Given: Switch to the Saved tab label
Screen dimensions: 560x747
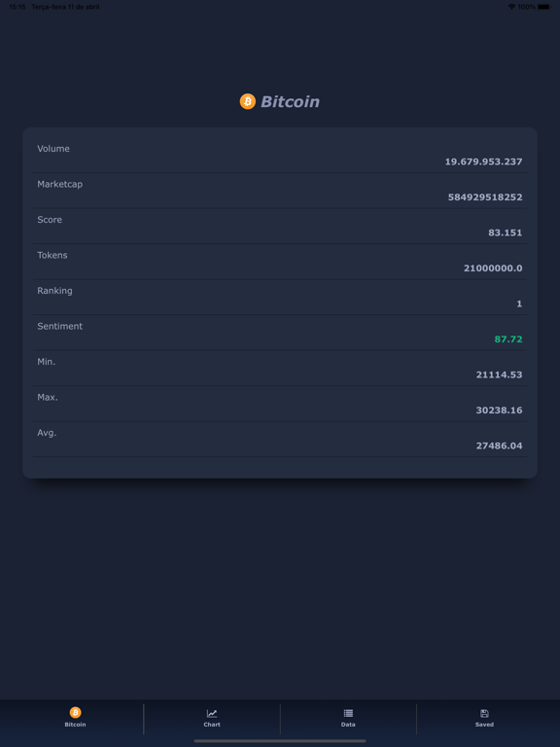Looking at the screenshot, I should [484, 724].
